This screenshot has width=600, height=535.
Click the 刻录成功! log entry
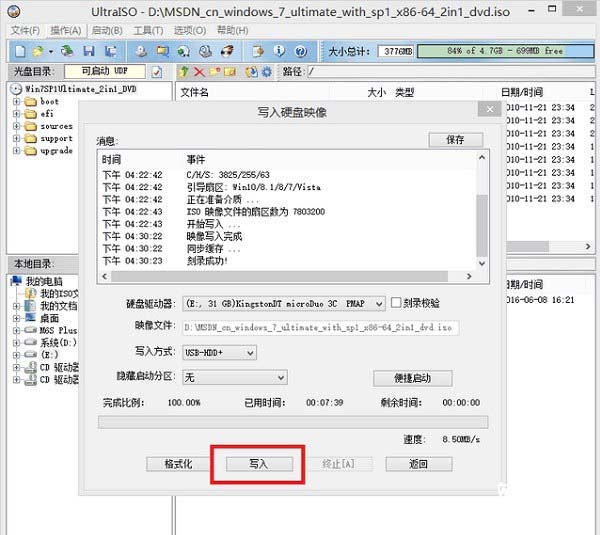point(207,261)
